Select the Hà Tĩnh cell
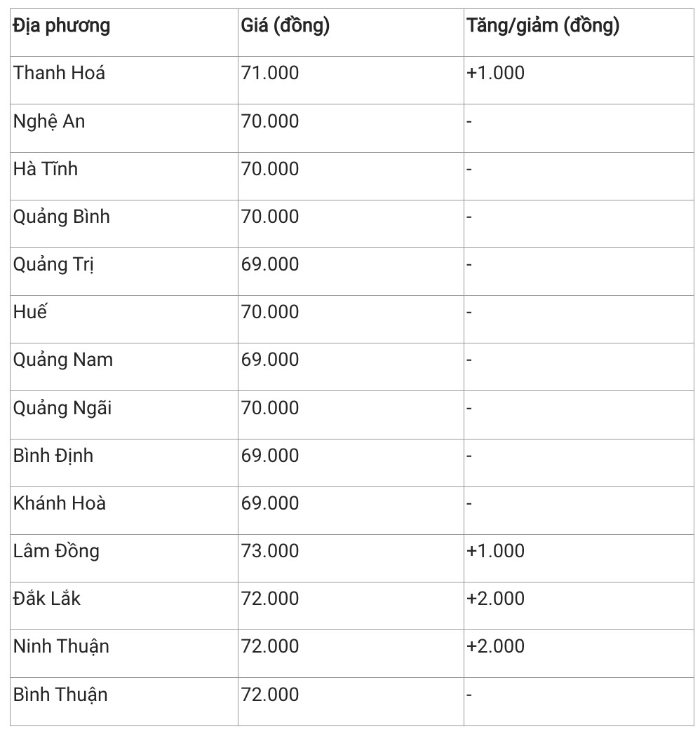 (x=46, y=169)
